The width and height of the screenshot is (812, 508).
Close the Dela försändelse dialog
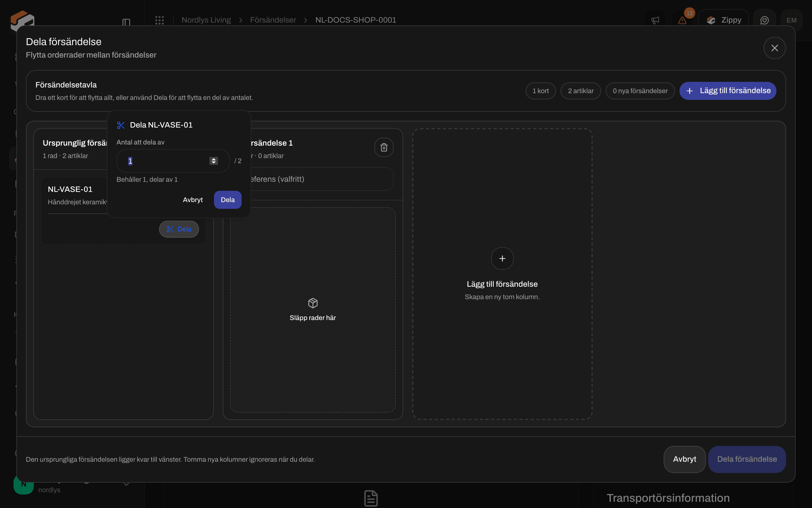(x=775, y=48)
